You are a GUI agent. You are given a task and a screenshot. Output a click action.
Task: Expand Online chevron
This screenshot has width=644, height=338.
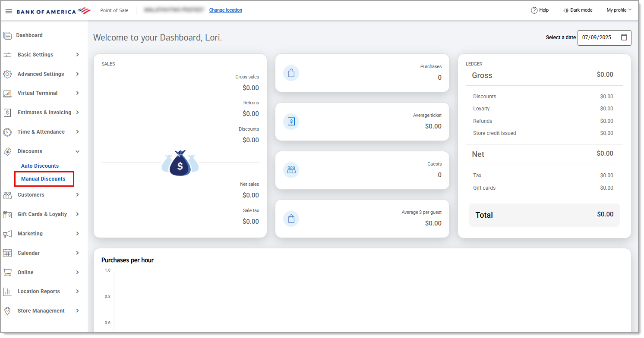tap(77, 272)
